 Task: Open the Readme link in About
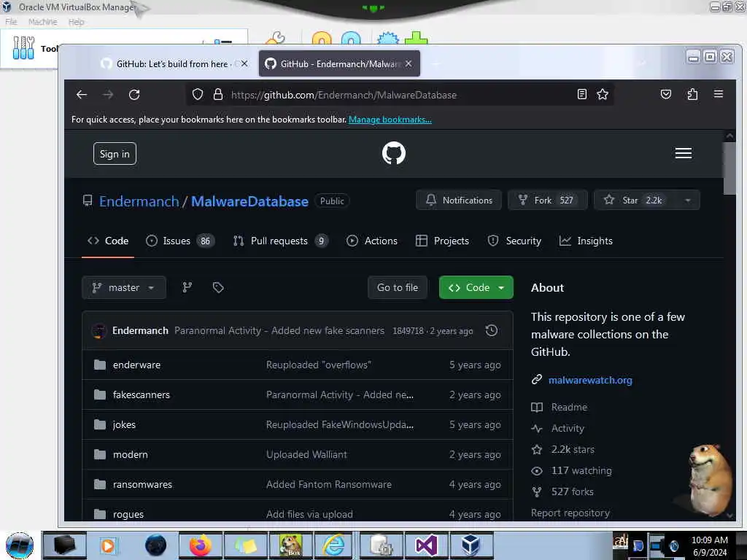(569, 407)
